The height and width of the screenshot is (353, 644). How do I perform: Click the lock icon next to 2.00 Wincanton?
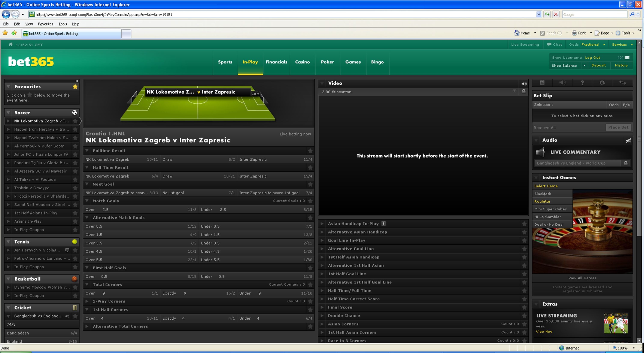[523, 91]
